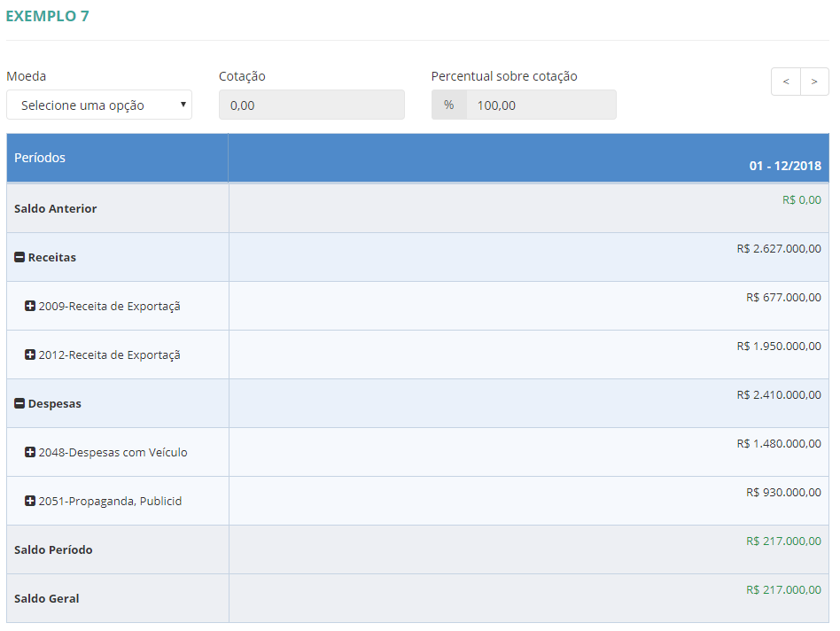Expand the 2051-Propaganda, Publicid row
The image size is (840, 631).
click(30, 502)
